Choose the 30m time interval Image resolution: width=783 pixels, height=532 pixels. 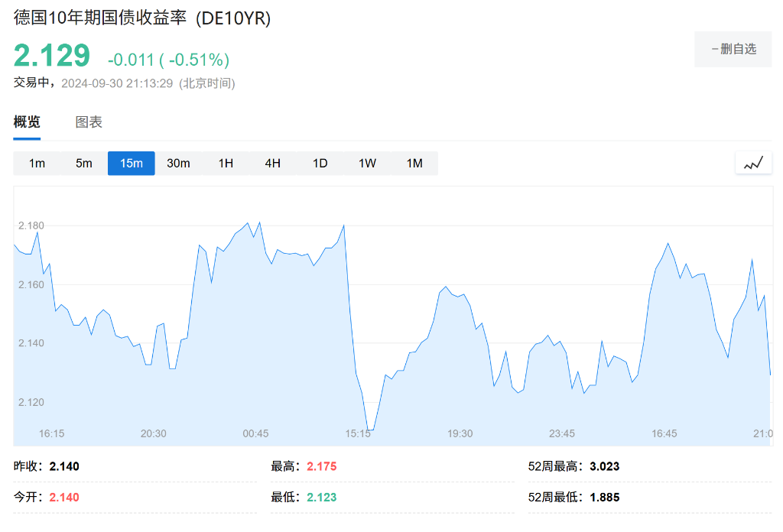pos(178,164)
